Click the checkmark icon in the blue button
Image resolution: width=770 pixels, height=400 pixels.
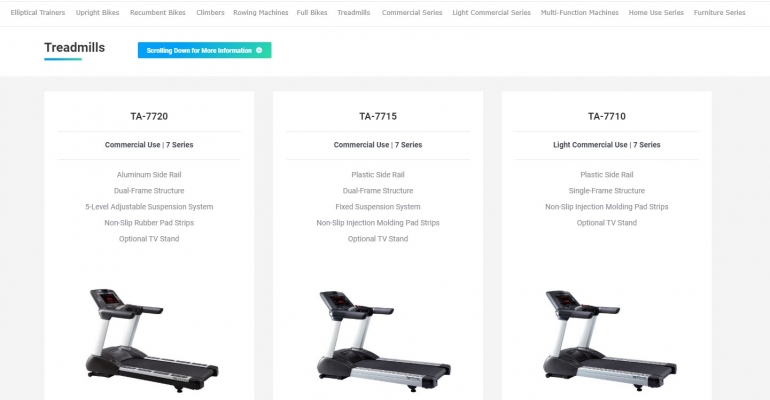tap(259, 50)
